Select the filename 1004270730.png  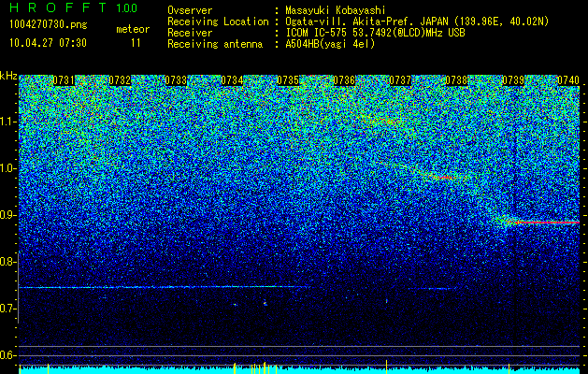(49, 24)
